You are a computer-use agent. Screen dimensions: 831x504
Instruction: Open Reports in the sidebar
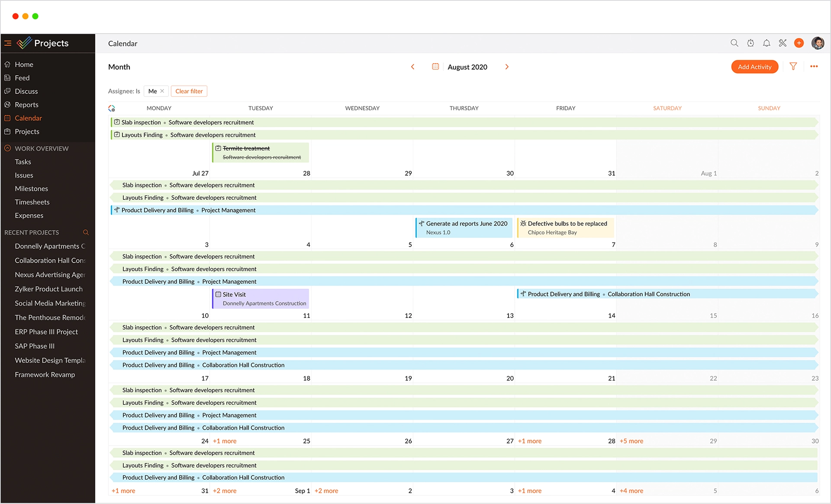(x=26, y=105)
